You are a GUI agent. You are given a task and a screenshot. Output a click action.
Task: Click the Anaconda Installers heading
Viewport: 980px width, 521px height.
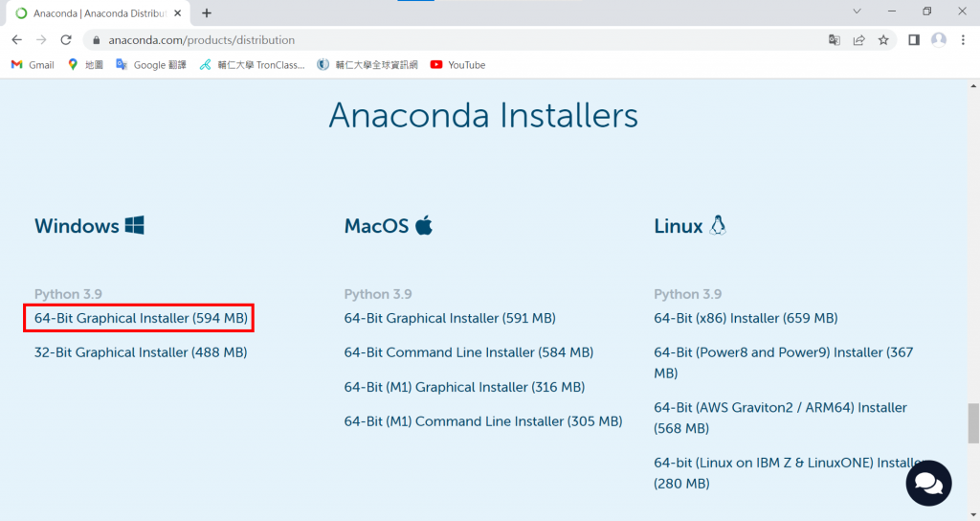tap(483, 116)
